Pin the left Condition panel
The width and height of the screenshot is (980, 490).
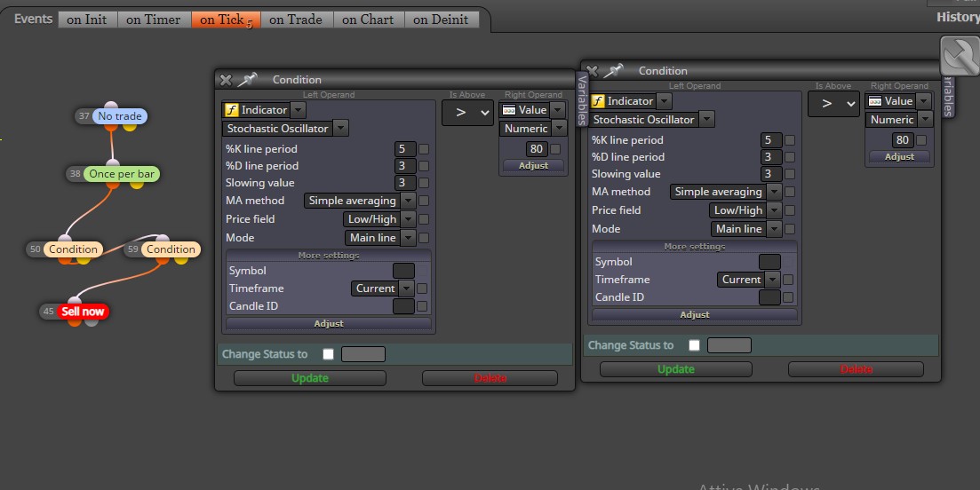click(x=248, y=79)
